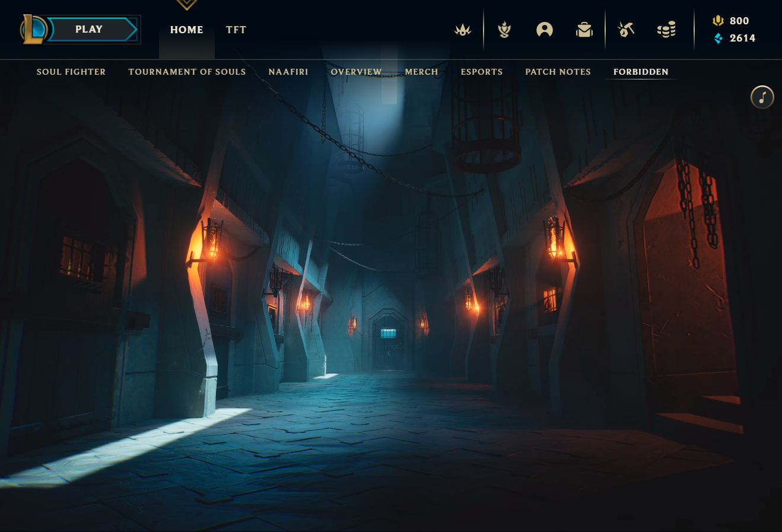The height and width of the screenshot is (532, 782).
Task: Go to the OVERVIEW tab
Action: [x=356, y=72]
